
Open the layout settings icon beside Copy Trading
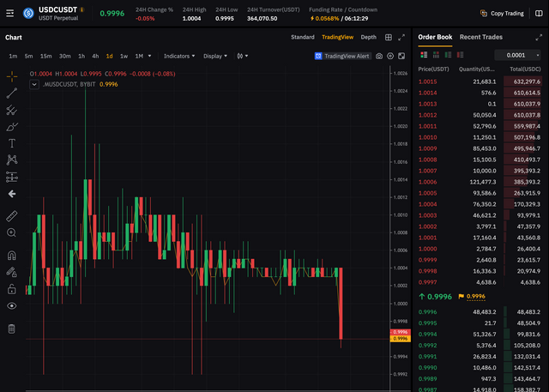(x=539, y=14)
